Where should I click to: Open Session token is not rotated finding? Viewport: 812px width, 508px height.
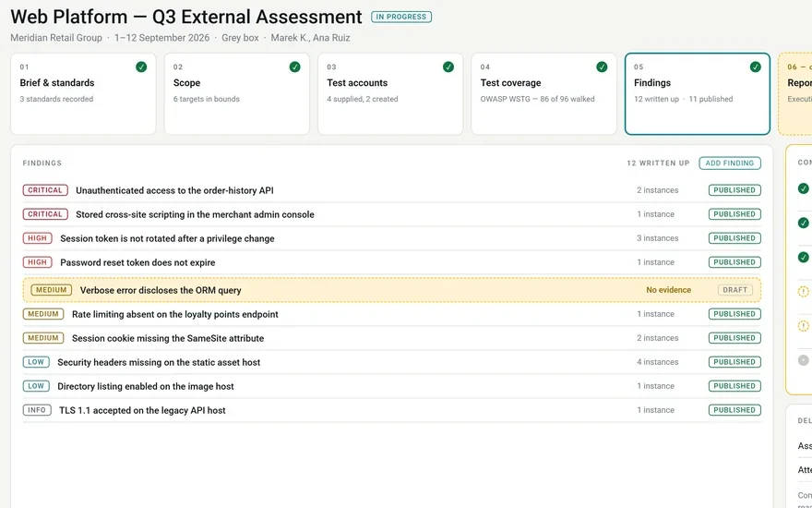pos(392,238)
